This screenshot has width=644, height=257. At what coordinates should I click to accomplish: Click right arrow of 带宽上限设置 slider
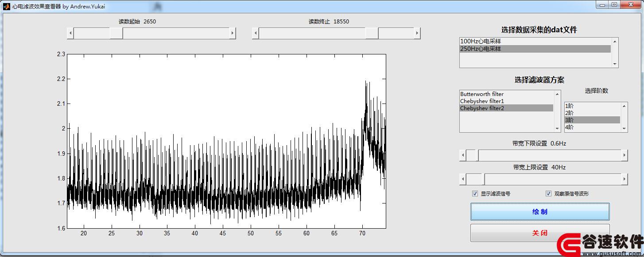pos(625,179)
